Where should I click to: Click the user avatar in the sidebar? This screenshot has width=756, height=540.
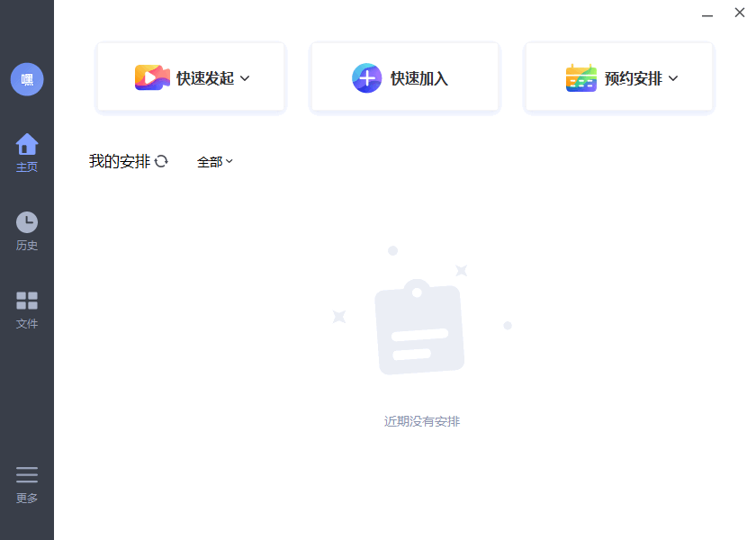[27, 79]
